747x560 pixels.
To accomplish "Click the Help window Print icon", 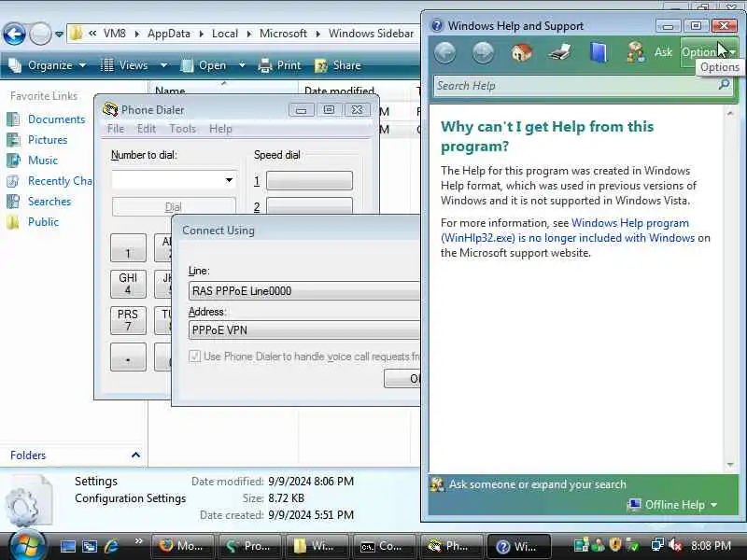I will coord(559,52).
